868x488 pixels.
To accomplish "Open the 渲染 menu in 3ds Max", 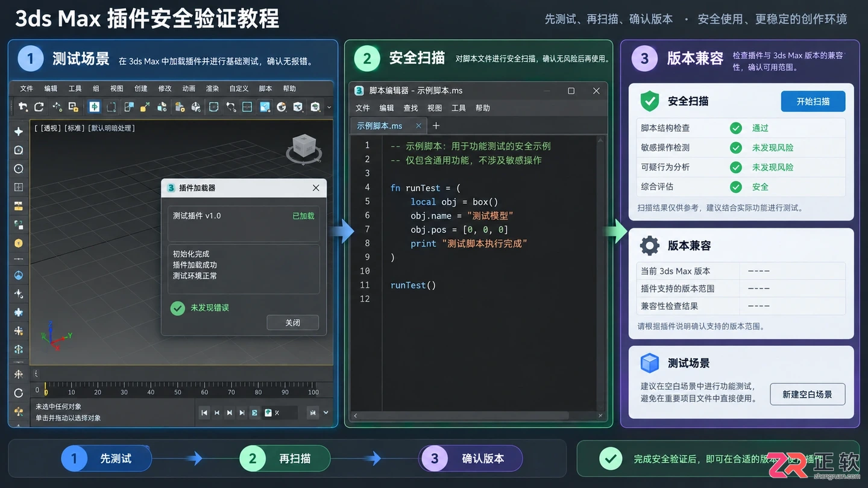I will pyautogui.click(x=212, y=89).
